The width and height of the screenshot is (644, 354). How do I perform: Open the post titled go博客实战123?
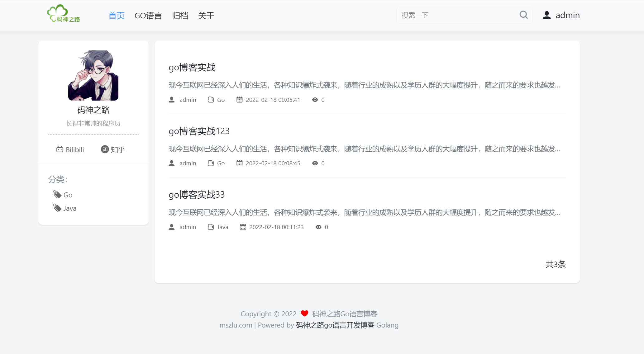[199, 131]
